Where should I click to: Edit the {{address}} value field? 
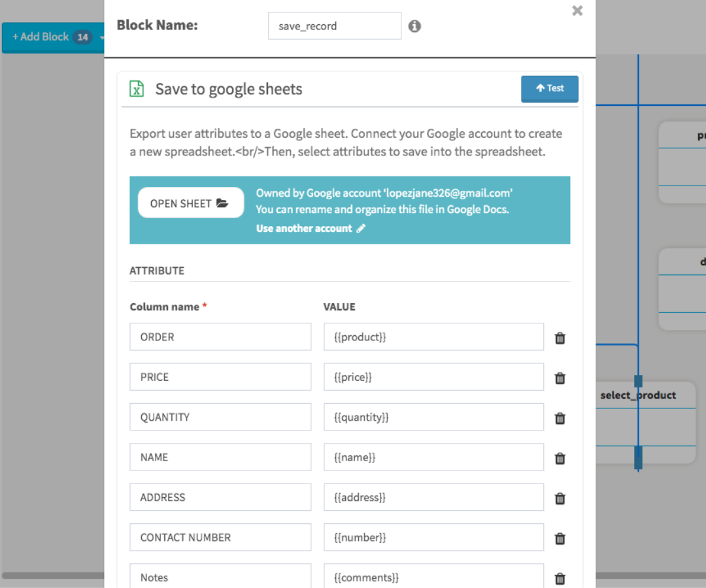tap(433, 497)
